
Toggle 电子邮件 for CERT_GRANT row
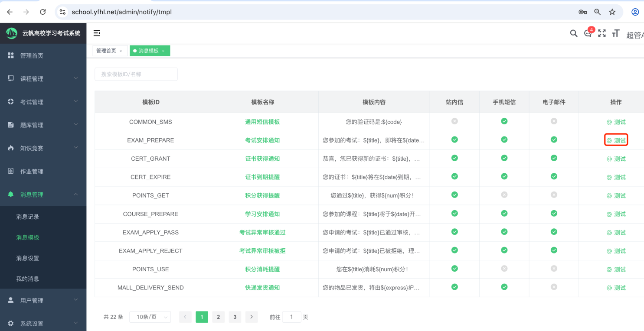pos(554,158)
